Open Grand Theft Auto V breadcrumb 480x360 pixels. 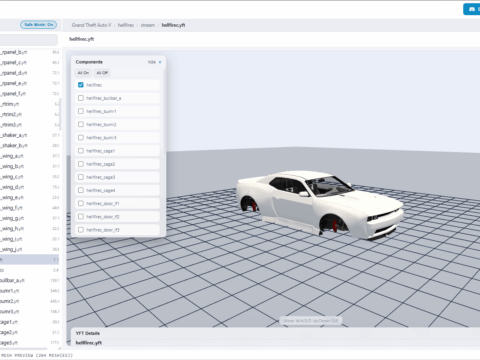click(91, 25)
